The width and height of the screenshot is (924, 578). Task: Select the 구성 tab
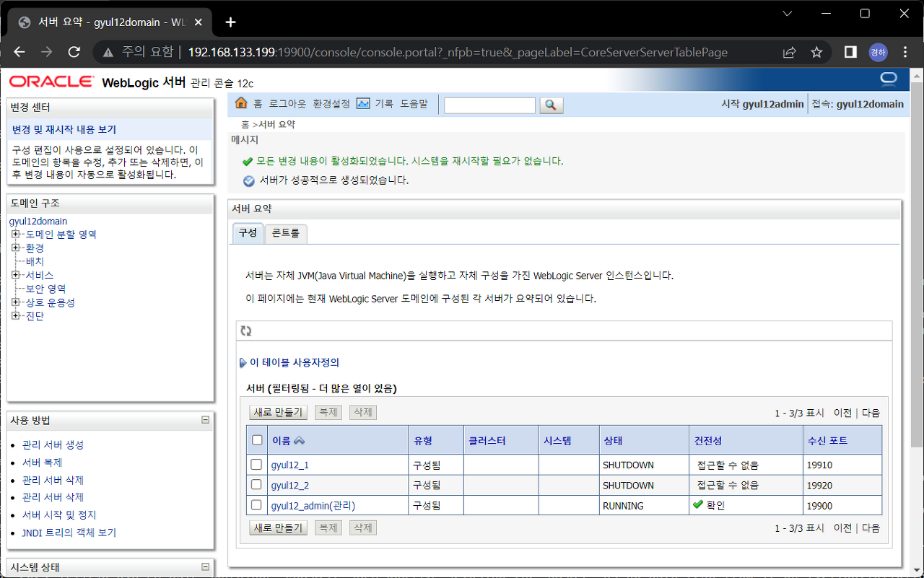tap(248, 233)
